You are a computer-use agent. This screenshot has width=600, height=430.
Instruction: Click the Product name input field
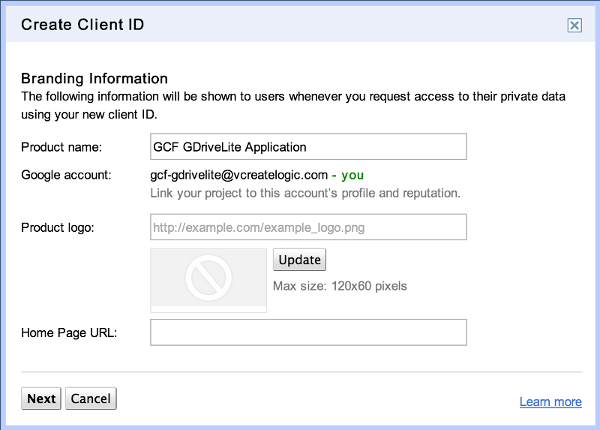tap(308, 147)
